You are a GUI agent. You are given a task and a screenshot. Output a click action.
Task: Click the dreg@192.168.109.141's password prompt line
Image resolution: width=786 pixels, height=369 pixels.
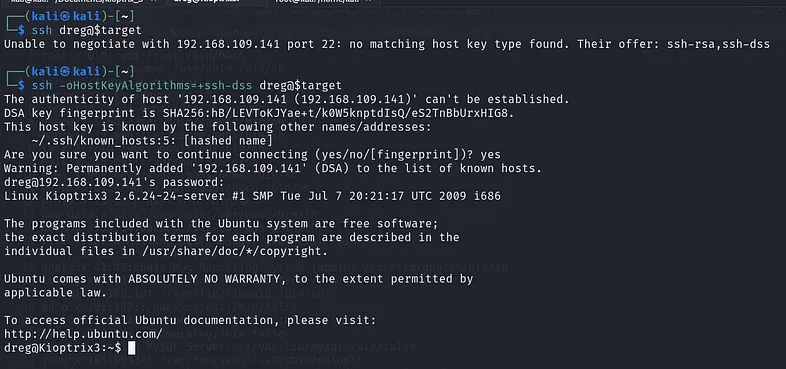coord(114,182)
